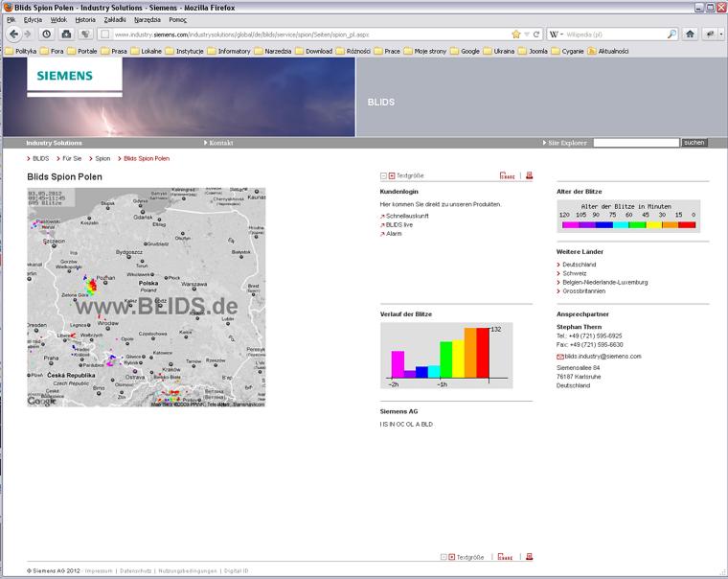Open the Wikipedia search engine dropdown
Viewport: 728px width, 579px height.
pyautogui.click(x=557, y=35)
